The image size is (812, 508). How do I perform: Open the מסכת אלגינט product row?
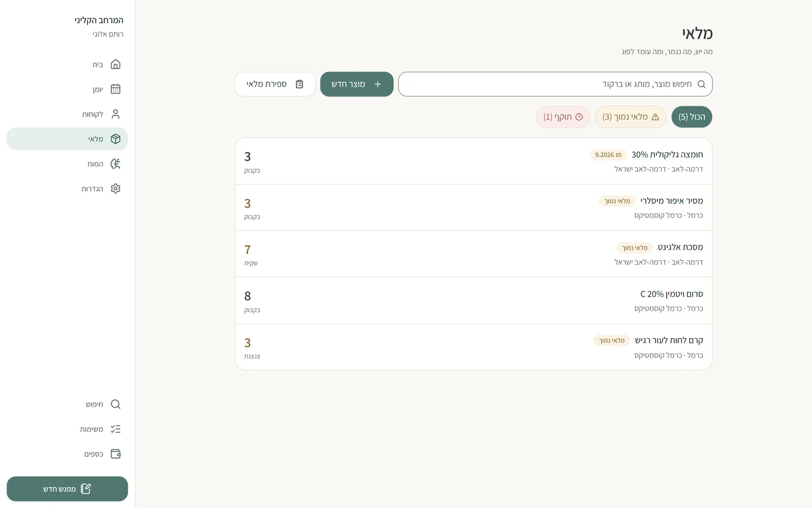(473, 254)
